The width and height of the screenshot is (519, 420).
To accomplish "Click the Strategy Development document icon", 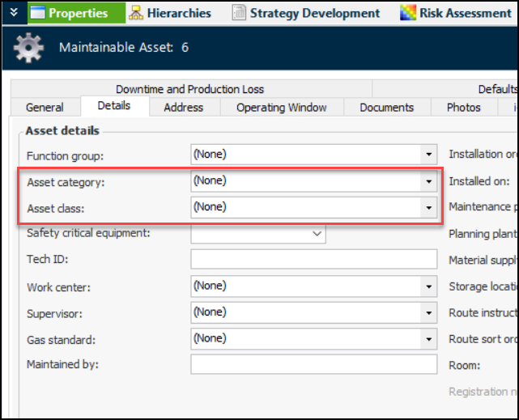I will (239, 13).
